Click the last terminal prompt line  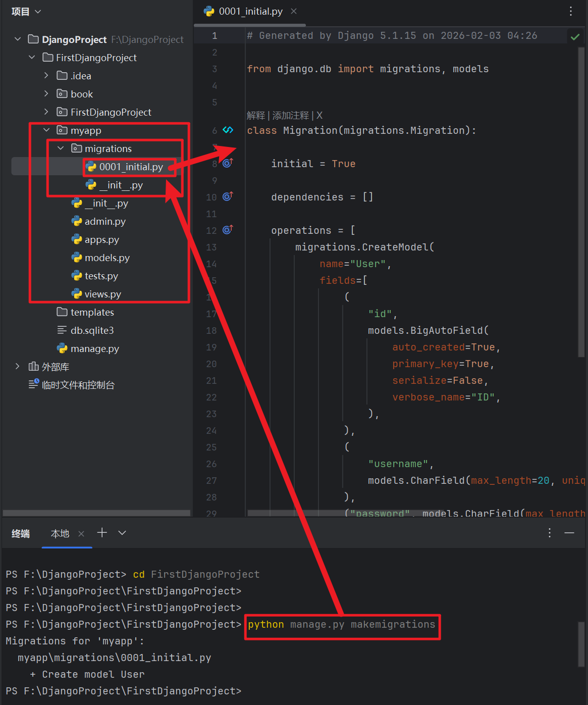[124, 691]
